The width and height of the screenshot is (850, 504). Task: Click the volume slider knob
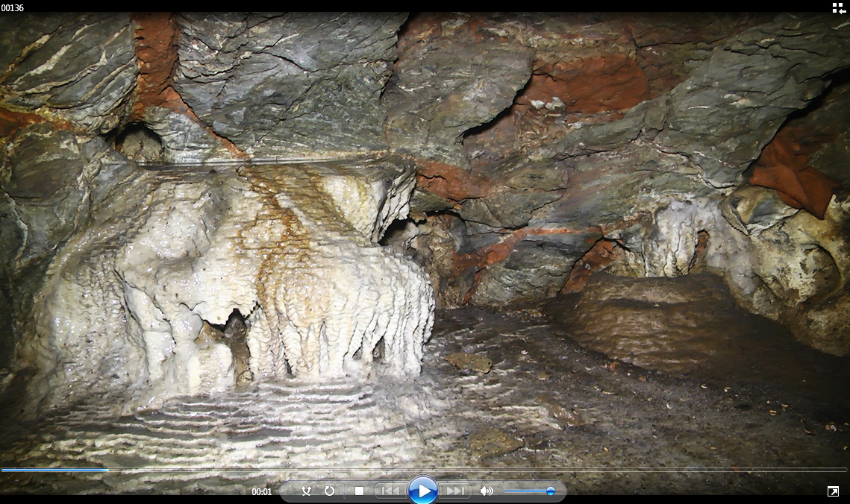[551, 491]
